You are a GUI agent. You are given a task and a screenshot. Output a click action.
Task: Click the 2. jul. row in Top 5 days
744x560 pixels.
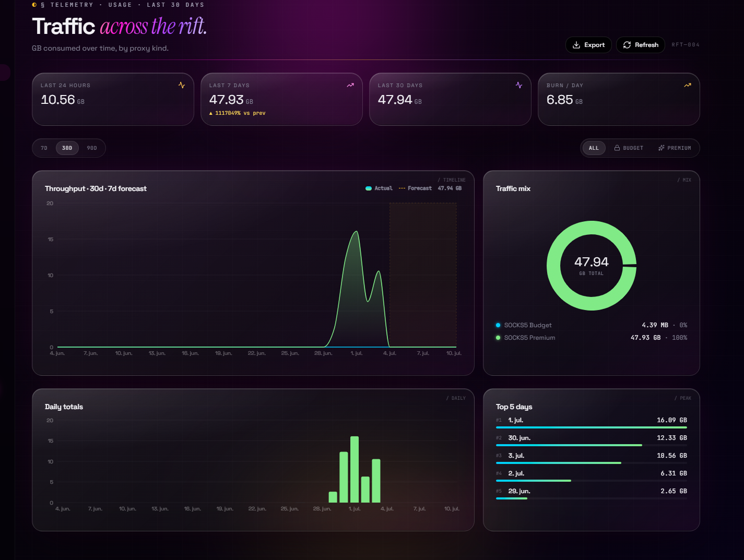592,476
